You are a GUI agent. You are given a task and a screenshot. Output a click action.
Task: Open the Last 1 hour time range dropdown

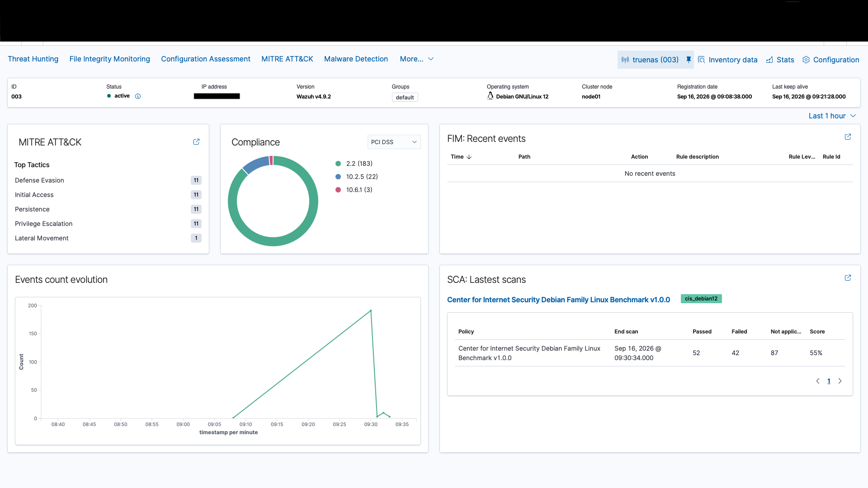pos(832,116)
